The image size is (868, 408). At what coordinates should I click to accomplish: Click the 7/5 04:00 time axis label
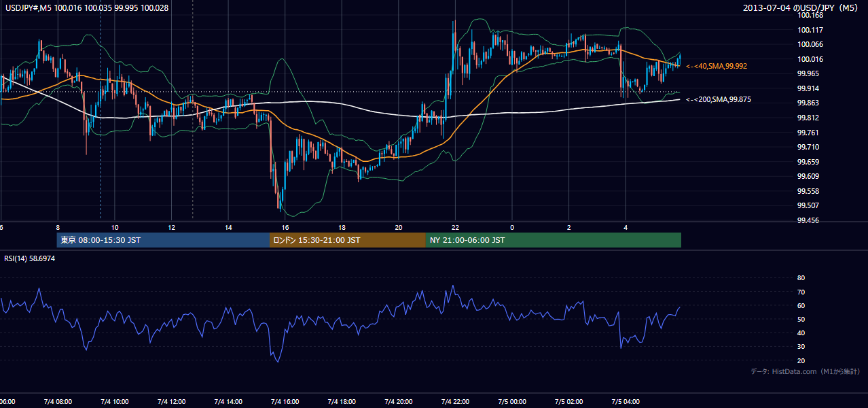626,402
